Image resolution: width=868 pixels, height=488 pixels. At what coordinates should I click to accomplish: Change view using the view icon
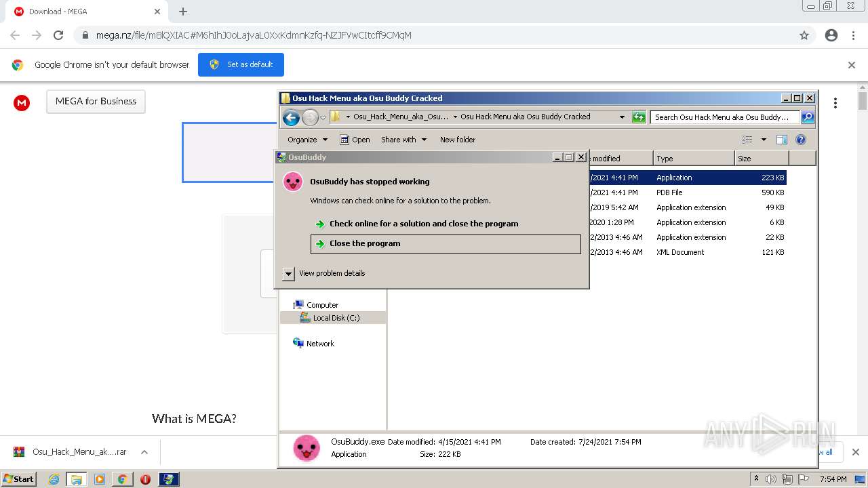tap(747, 140)
